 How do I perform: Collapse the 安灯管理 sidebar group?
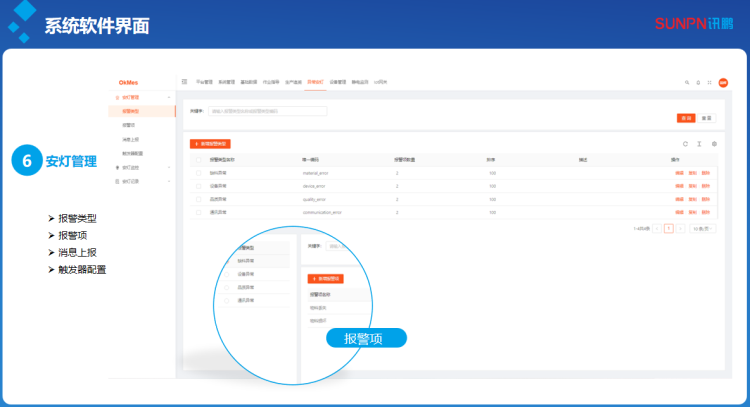point(169,97)
